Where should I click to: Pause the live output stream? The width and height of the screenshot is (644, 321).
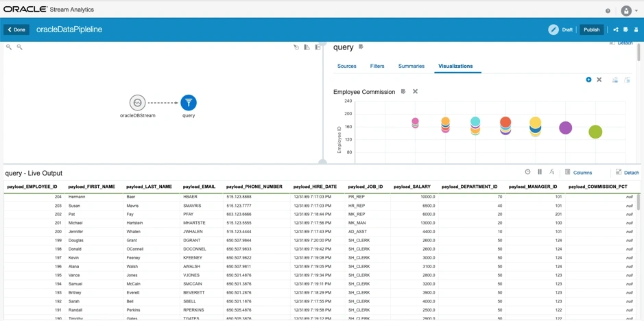tap(540, 172)
